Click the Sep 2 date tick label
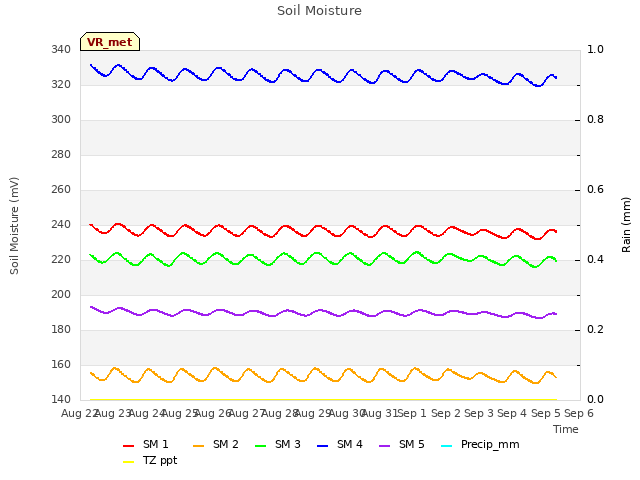Screen dimensions: 640x480 coord(446,413)
